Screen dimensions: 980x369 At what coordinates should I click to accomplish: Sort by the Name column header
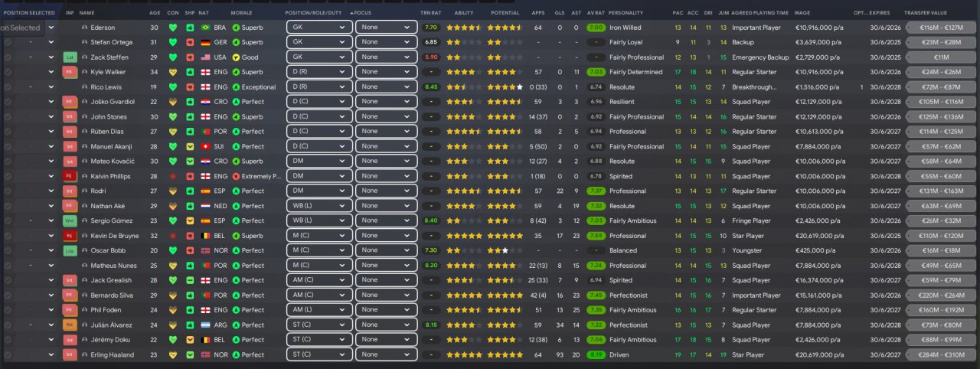point(87,13)
